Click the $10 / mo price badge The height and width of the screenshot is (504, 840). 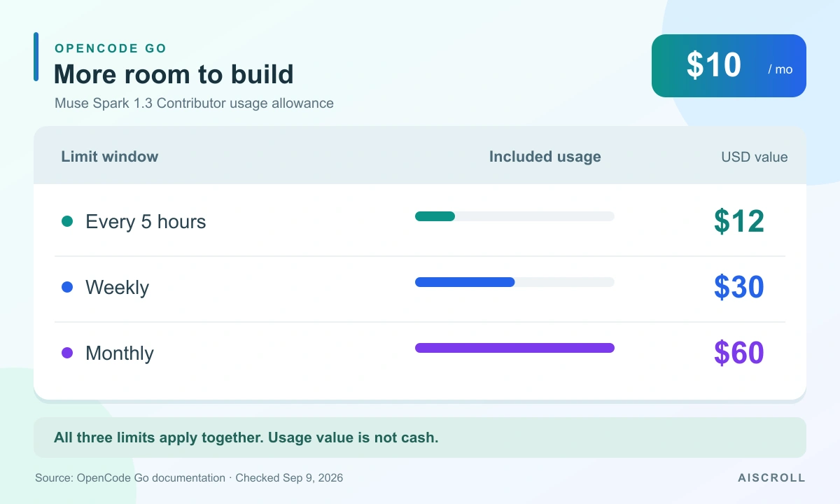coord(729,66)
